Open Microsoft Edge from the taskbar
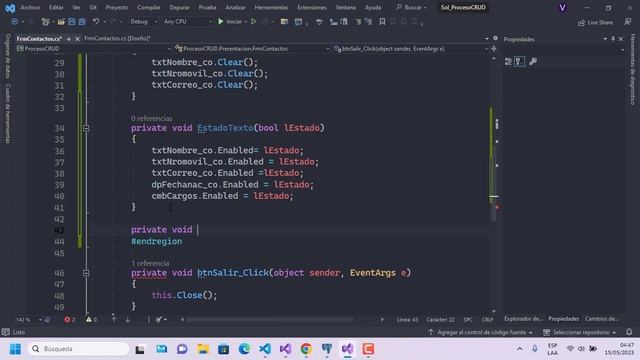Image resolution: width=640 pixels, height=360 pixels. 244,349
